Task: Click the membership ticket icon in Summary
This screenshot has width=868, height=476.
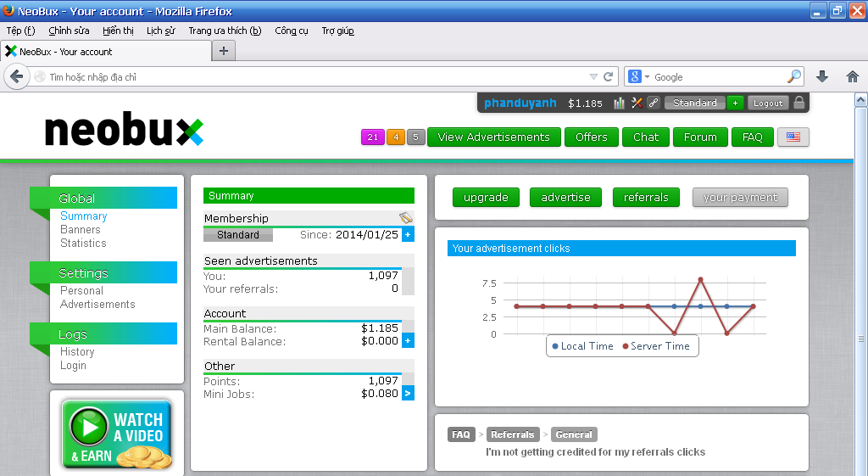Action: click(406, 218)
